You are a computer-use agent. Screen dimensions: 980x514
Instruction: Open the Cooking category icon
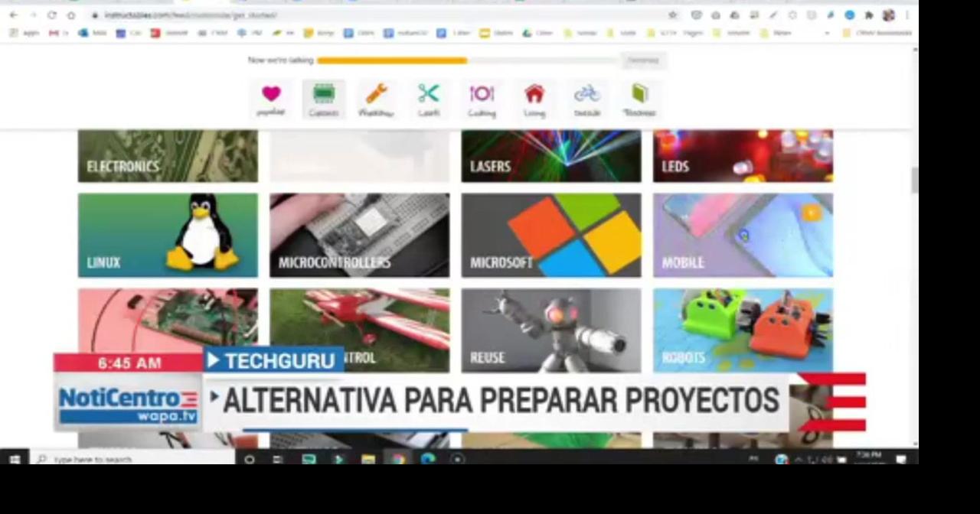[482, 98]
